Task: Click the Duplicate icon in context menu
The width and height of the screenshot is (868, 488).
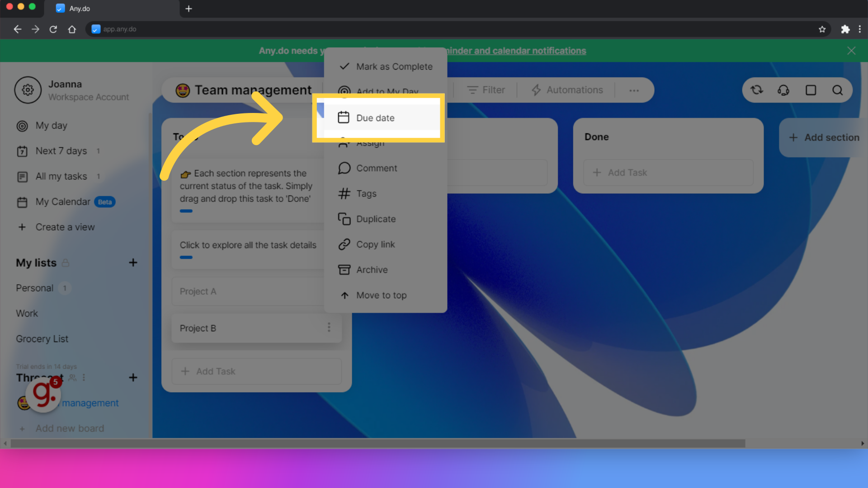Action: pyautogui.click(x=344, y=219)
